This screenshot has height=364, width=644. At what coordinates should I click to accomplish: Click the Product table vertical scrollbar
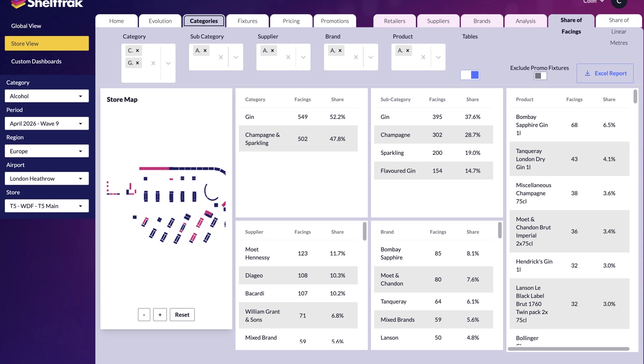click(636, 96)
